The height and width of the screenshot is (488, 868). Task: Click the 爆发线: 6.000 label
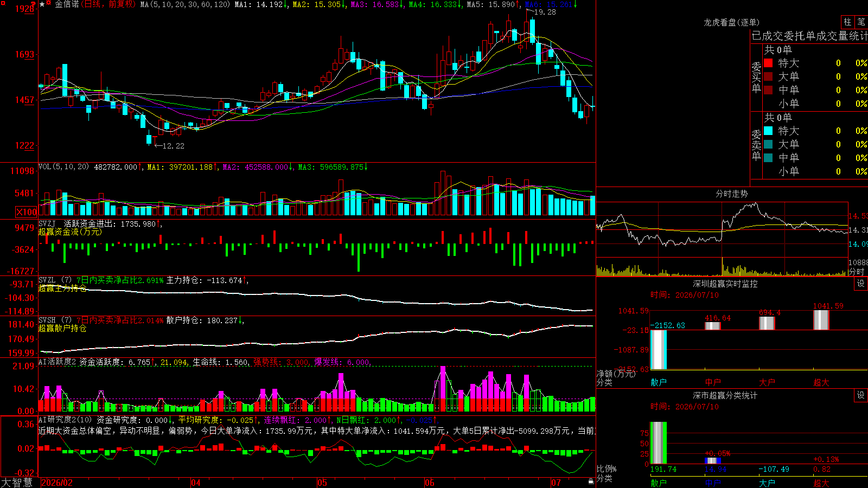[x=342, y=362]
